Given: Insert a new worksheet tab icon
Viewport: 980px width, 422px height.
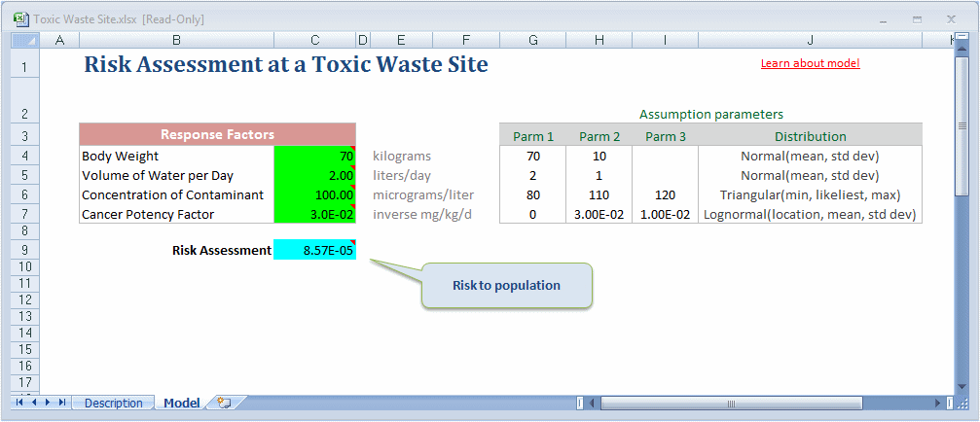Looking at the screenshot, I should tap(225, 403).
